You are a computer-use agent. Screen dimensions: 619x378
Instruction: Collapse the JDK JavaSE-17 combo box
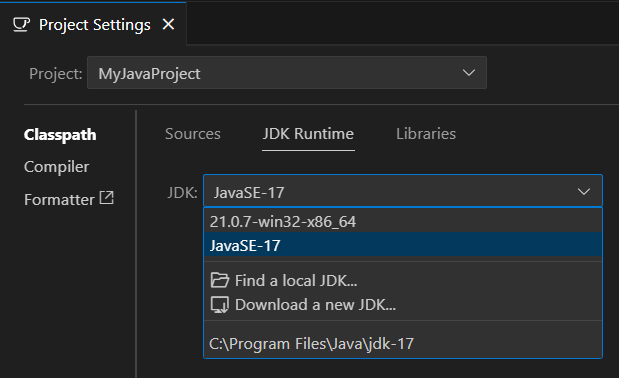[x=403, y=192]
